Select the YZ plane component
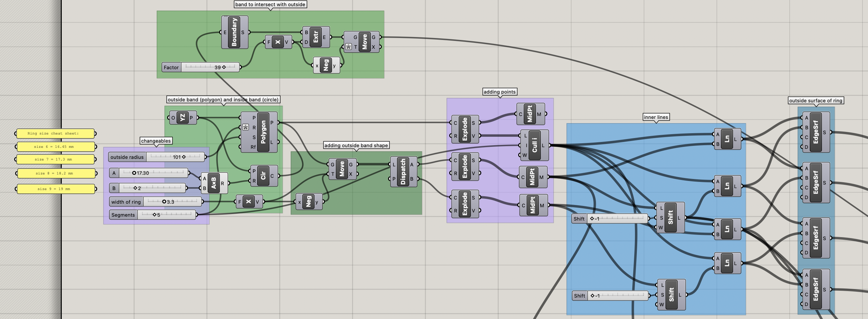 click(x=182, y=118)
